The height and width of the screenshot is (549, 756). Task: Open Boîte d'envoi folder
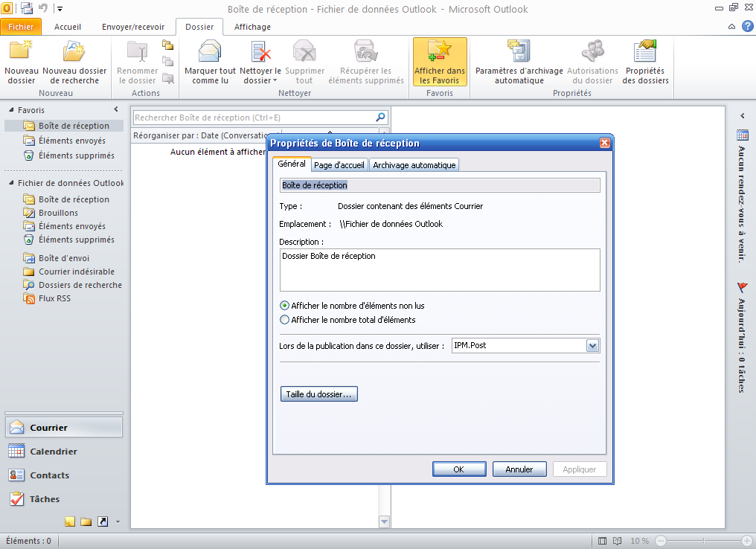(64, 258)
